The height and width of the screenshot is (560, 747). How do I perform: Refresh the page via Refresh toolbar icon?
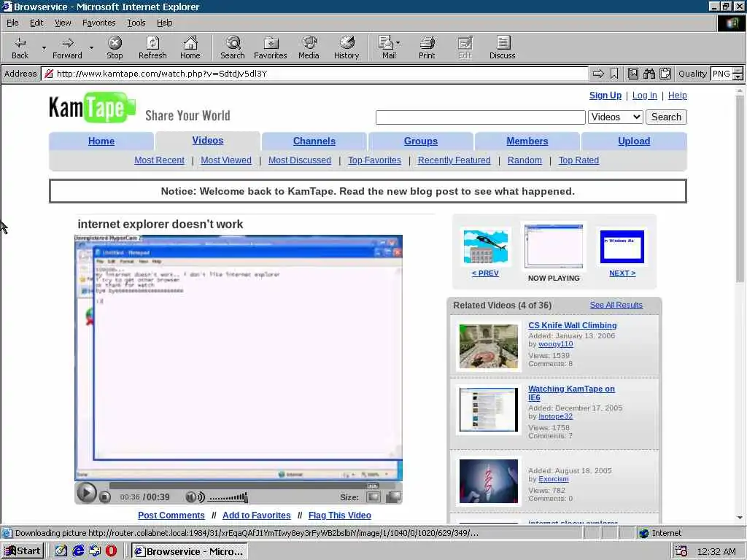(x=152, y=47)
